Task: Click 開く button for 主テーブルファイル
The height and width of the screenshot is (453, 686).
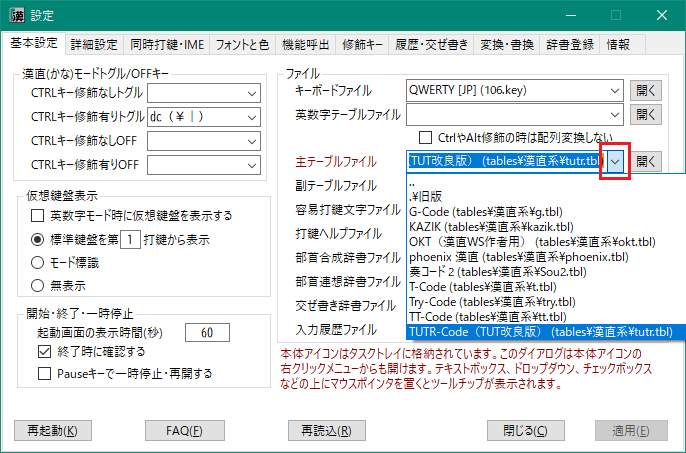Action: tap(646, 162)
